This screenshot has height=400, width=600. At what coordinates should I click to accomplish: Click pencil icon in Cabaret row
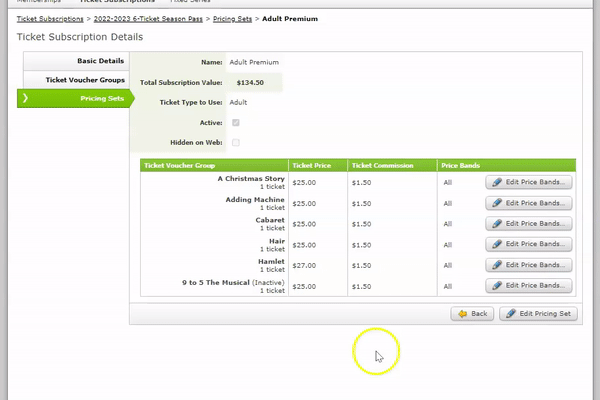click(x=497, y=224)
